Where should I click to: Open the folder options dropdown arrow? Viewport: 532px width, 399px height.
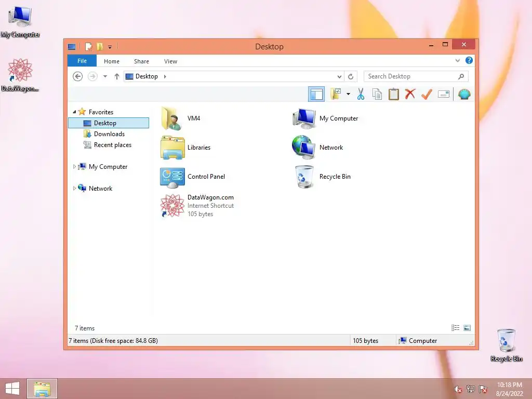coord(348,94)
